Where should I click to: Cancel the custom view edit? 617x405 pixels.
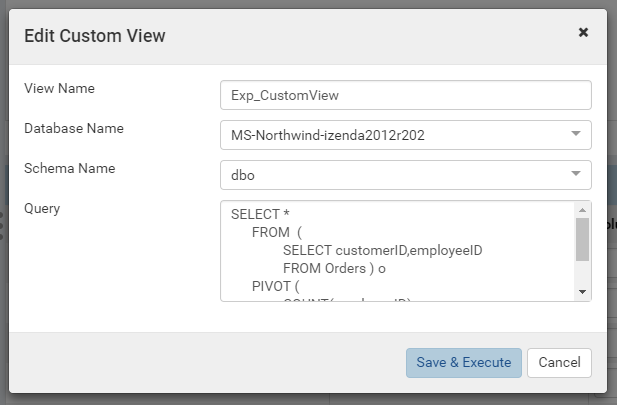pos(559,362)
